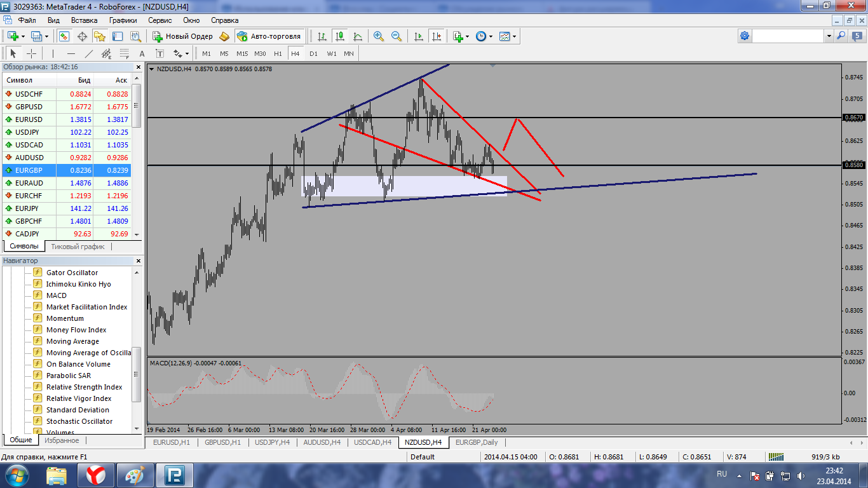Open the Periods clock dropdown arrow
The height and width of the screenshot is (488, 868).
coord(490,36)
